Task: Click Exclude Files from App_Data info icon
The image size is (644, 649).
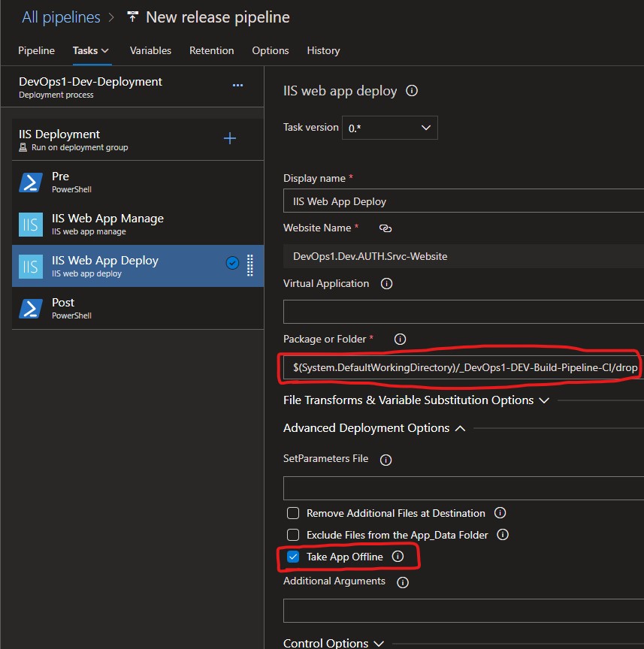Action: tap(503, 534)
